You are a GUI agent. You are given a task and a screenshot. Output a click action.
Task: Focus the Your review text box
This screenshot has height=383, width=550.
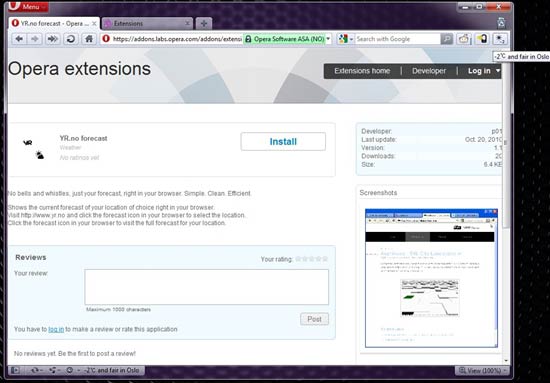pyautogui.click(x=207, y=287)
